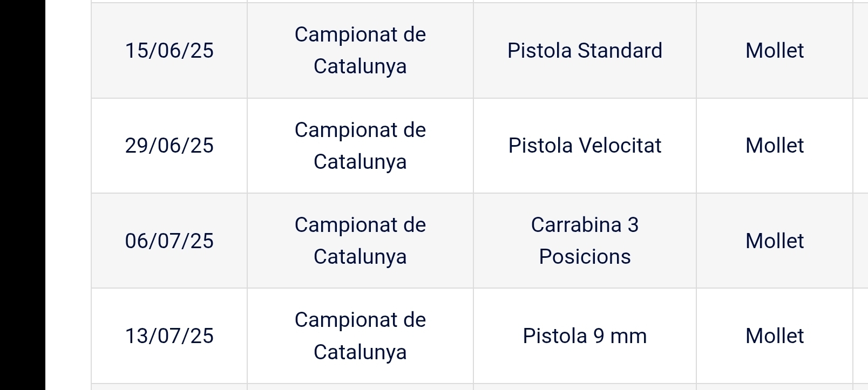Click the black sidebar strip at left
This screenshot has width=868, height=390.
pyautogui.click(x=22, y=195)
